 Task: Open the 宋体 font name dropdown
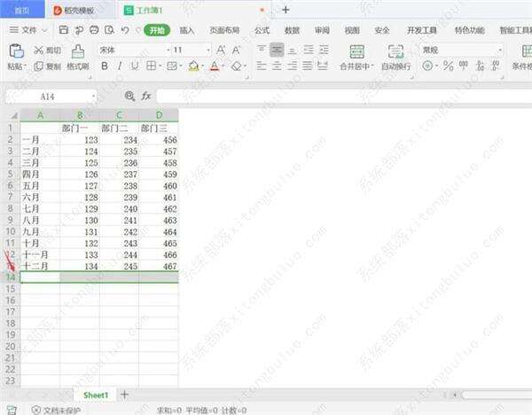pyautogui.click(x=168, y=51)
